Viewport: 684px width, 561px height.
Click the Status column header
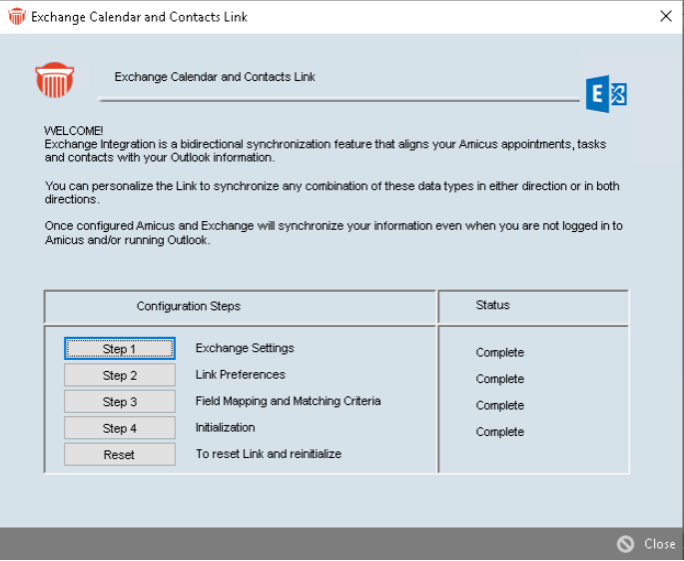pos(492,305)
